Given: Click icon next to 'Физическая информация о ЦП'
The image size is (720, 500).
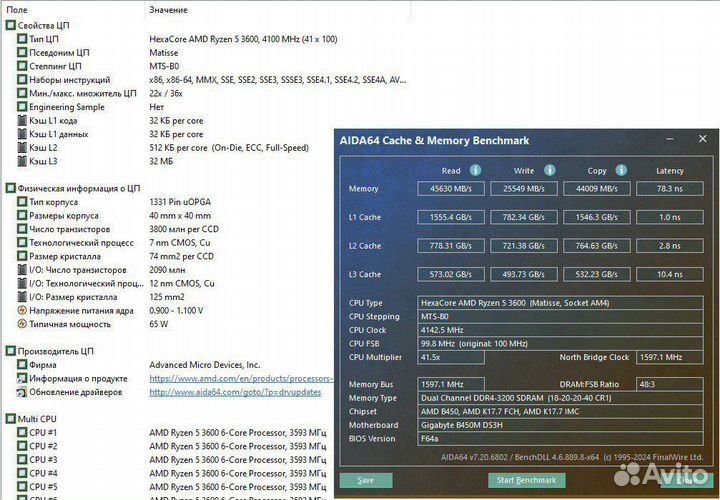Looking at the screenshot, I should tap(11, 188).
